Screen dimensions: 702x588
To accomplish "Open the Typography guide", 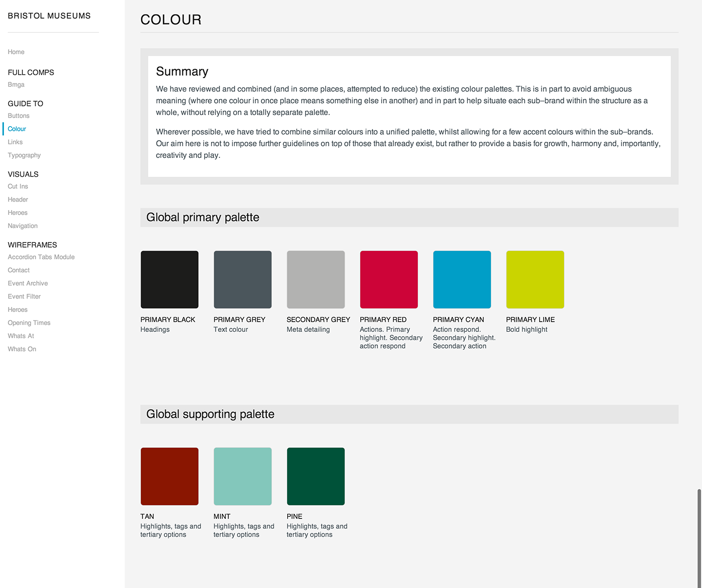I will [24, 155].
